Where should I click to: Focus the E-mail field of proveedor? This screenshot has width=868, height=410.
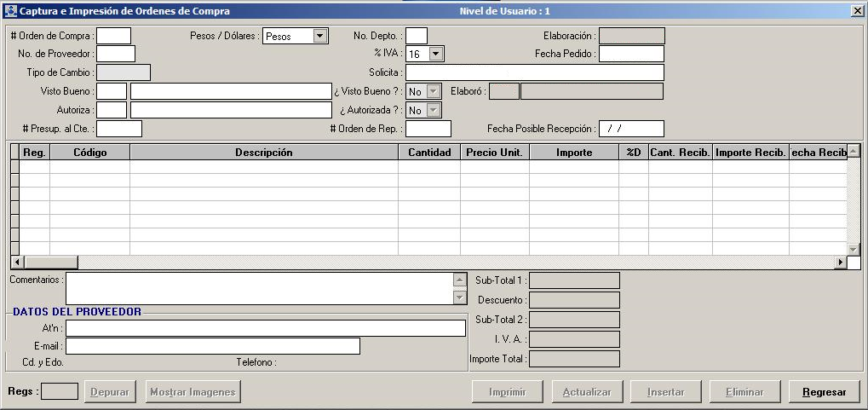213,346
